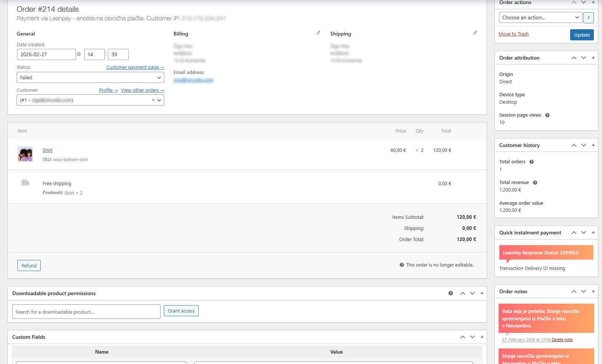The width and height of the screenshot is (602, 364).
Task: Run the selected order action arrow button
Action: [x=588, y=17]
